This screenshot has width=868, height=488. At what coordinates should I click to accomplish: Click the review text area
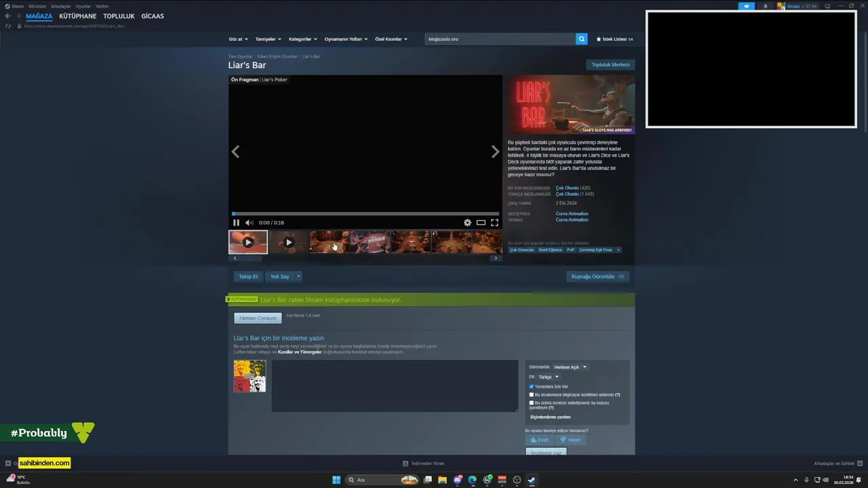pos(395,386)
